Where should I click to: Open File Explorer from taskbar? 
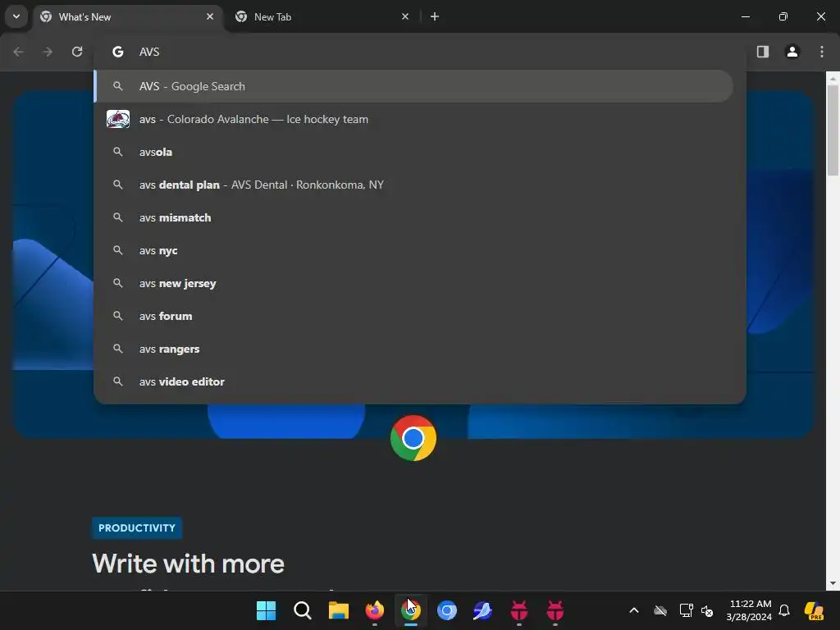(339, 610)
